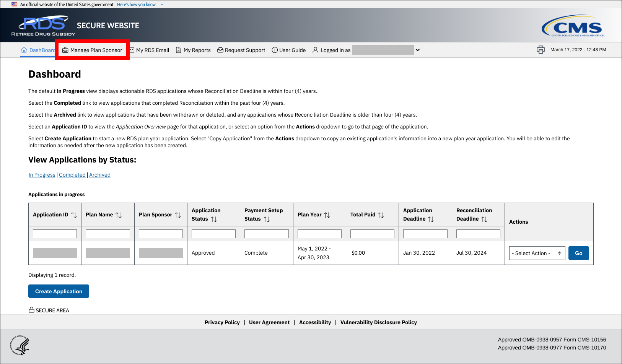Image resolution: width=622 pixels, height=364 pixels.
Task: Open My RDS Email
Action: (149, 50)
